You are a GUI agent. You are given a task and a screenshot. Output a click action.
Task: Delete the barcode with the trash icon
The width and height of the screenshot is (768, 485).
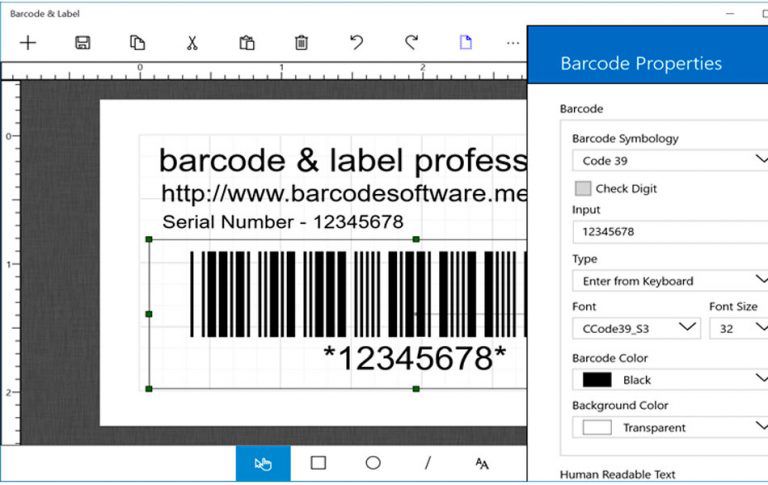point(301,42)
